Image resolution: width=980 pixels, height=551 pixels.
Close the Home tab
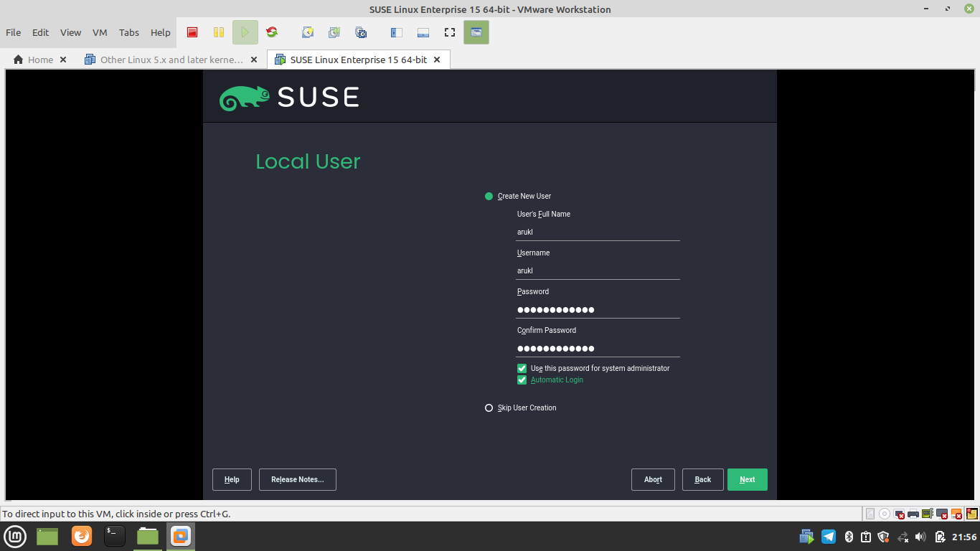[63, 60]
